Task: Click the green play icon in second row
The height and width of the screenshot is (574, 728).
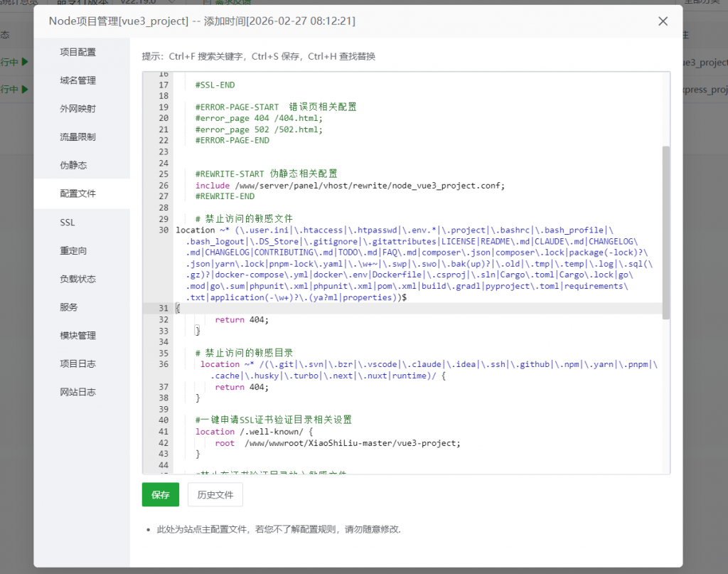Action: point(25,90)
